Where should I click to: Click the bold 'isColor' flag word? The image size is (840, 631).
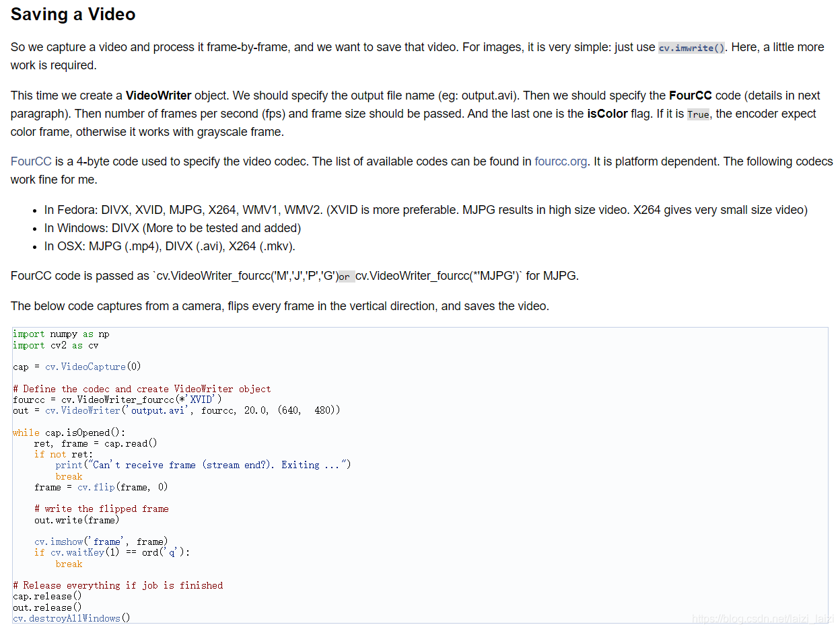[607, 114]
